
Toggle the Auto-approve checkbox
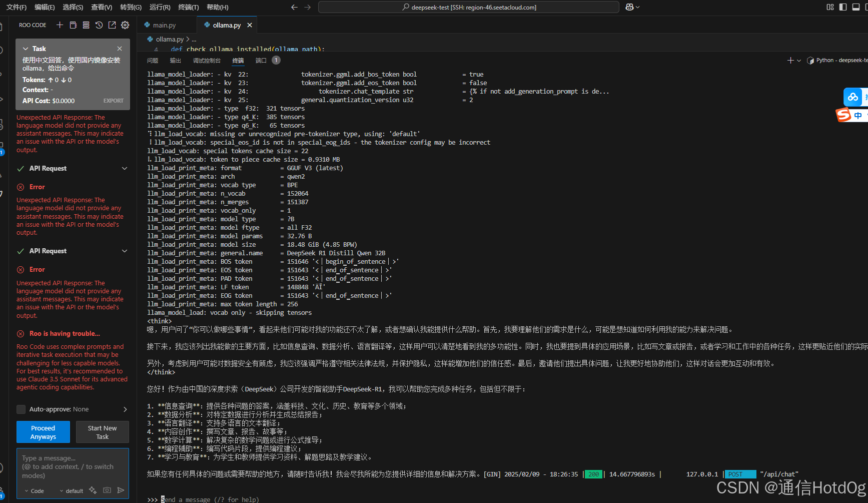click(x=21, y=409)
